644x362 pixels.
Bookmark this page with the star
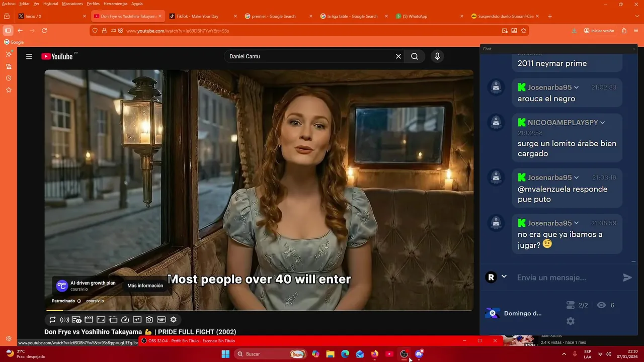524,31
